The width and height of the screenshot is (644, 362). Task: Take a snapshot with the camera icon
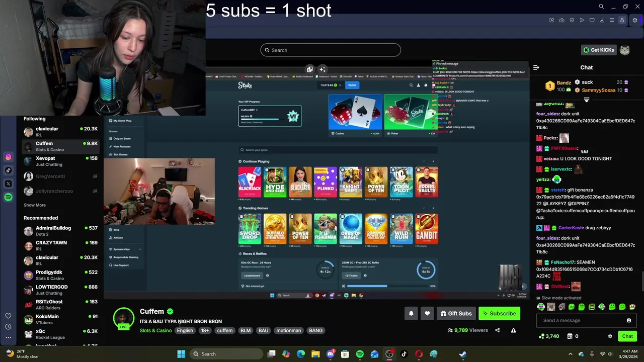[x=562, y=20]
